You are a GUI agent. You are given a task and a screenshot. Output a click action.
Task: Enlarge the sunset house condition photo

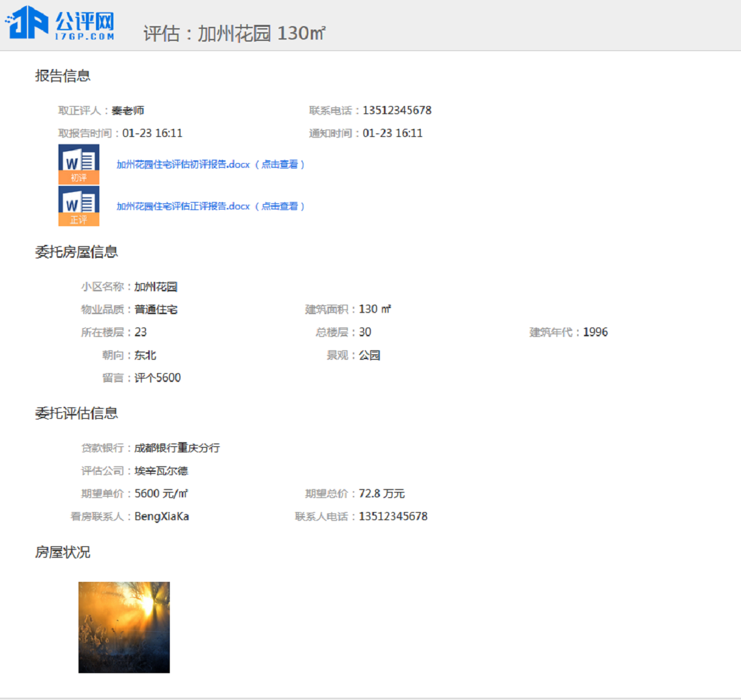(x=124, y=627)
